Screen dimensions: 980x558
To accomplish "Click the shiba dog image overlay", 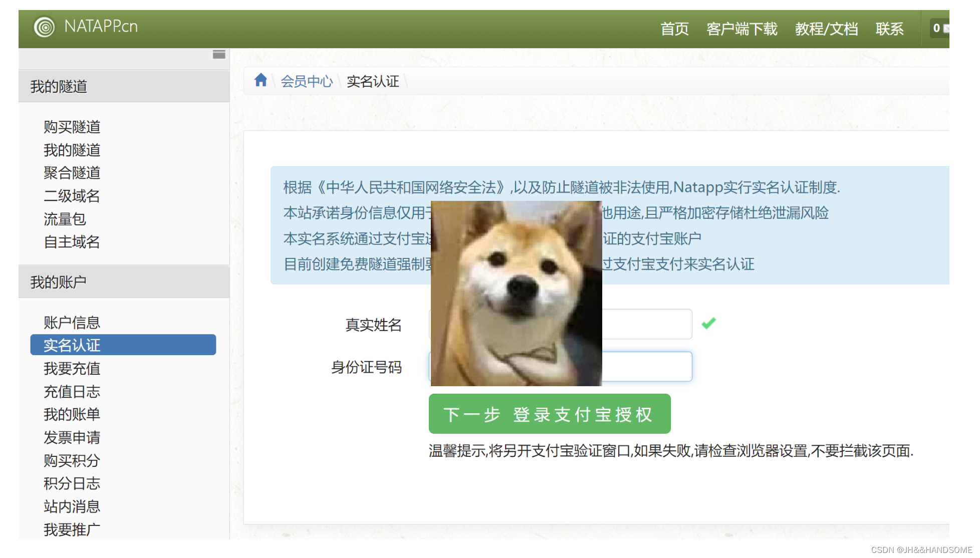I will pyautogui.click(x=516, y=293).
